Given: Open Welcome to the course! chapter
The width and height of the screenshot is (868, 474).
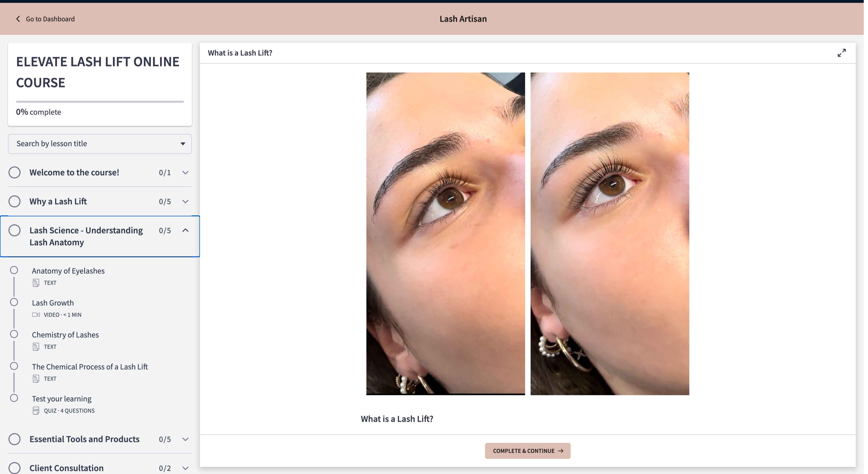Looking at the screenshot, I should point(100,172).
